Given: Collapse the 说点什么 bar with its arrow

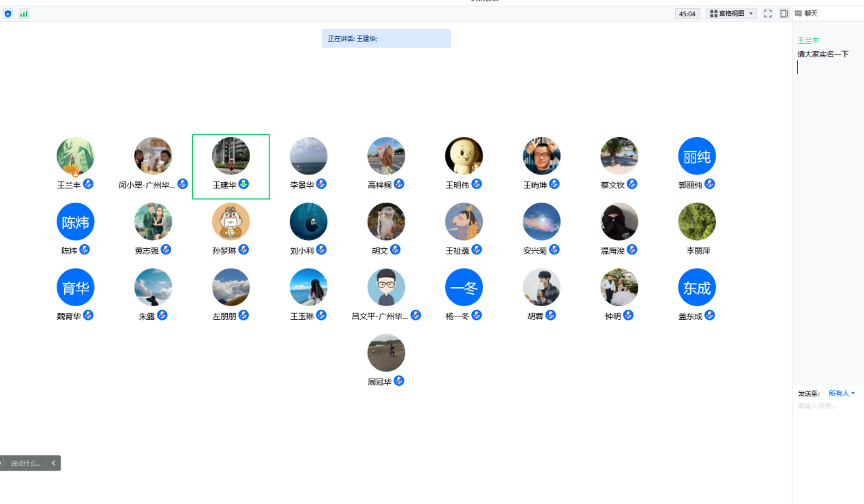Looking at the screenshot, I should point(54,463).
